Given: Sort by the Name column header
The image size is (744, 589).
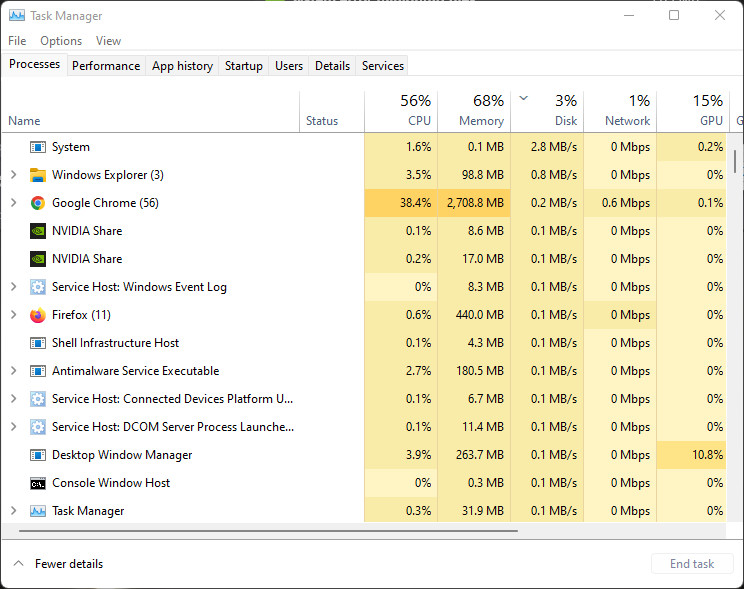Looking at the screenshot, I should click(x=151, y=112).
